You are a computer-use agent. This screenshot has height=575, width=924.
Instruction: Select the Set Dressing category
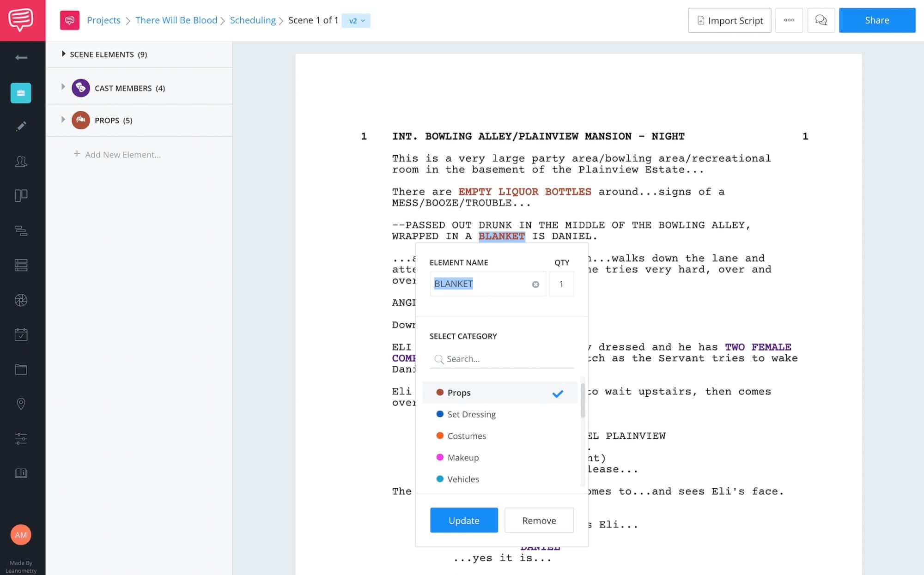(500, 414)
